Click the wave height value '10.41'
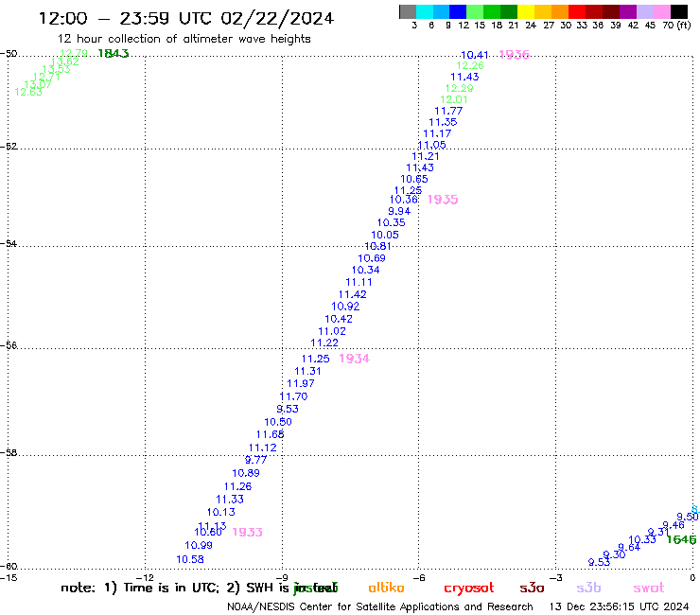The image size is (700, 615). coord(475,56)
